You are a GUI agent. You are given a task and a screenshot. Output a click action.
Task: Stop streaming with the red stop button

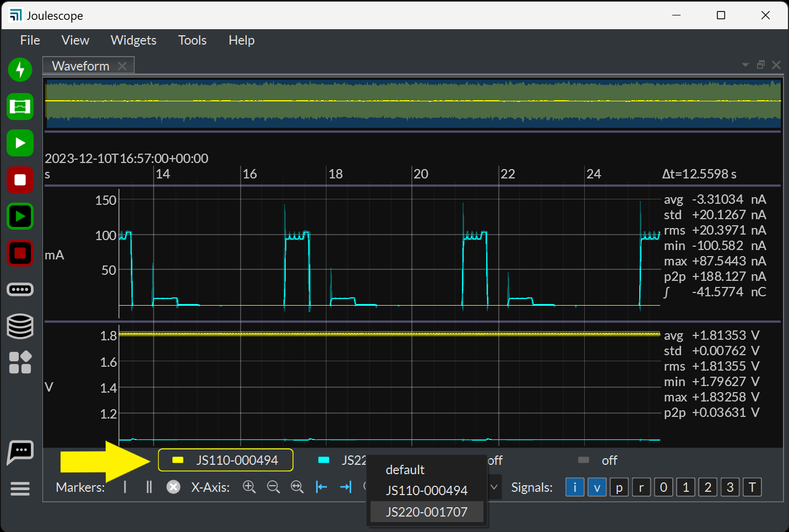(x=20, y=180)
